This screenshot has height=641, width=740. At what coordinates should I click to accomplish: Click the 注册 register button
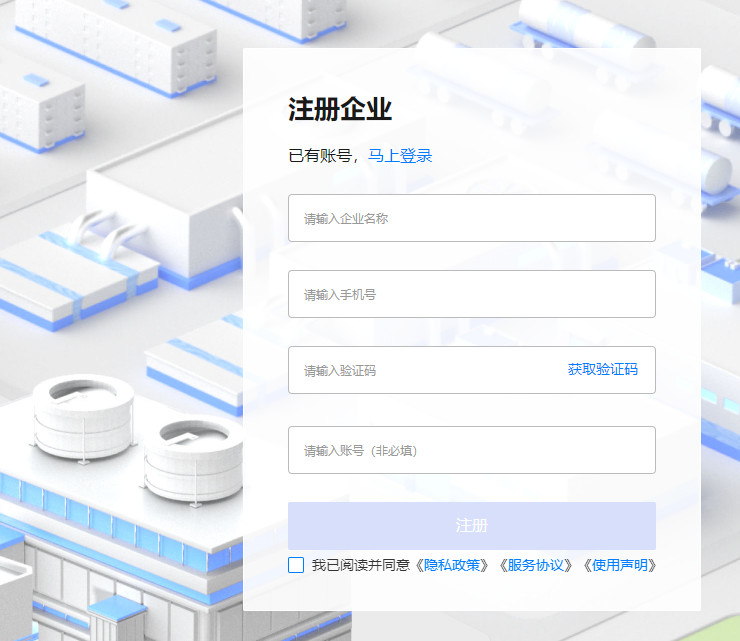tap(471, 526)
